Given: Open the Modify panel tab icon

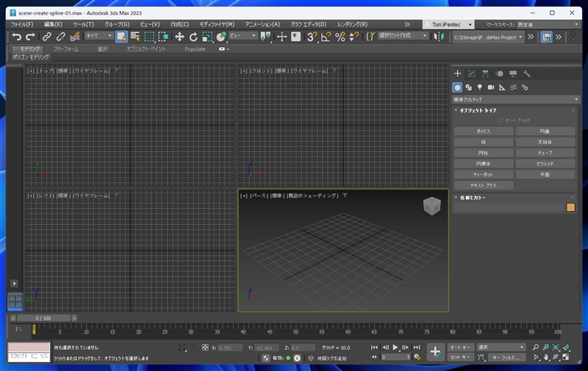Looking at the screenshot, I should 471,73.
